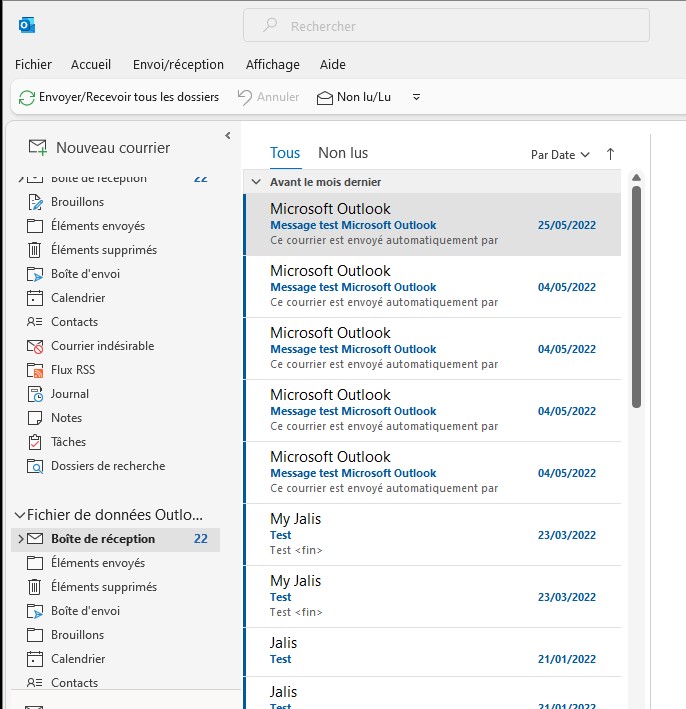The height and width of the screenshot is (709, 686).
Task: Open the Envoi/réception ribbon tab
Action: click(178, 64)
